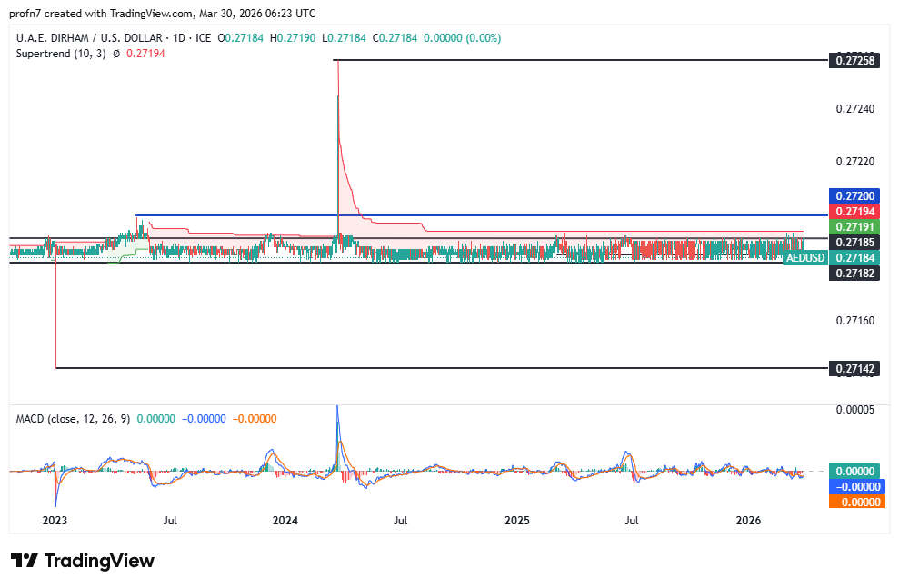Viewport: 899px width, 588px height.
Task: Click the 2024 label on time axis
Action: point(285,521)
